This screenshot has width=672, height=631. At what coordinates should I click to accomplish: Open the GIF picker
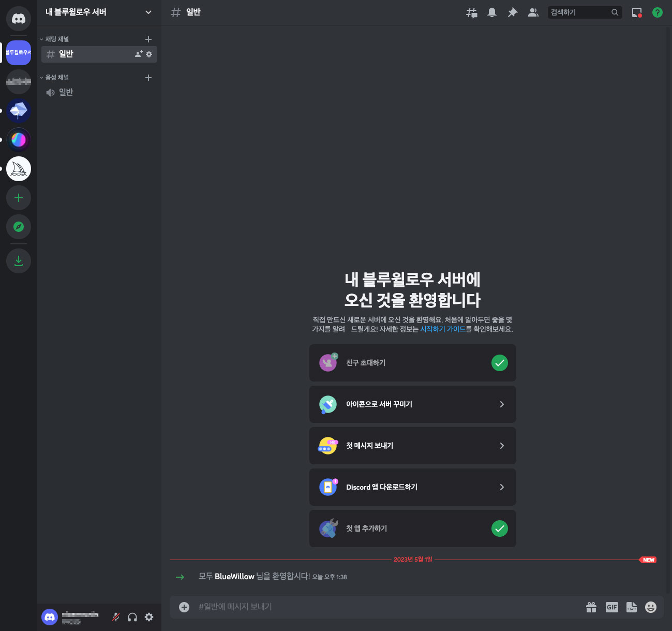(x=612, y=607)
